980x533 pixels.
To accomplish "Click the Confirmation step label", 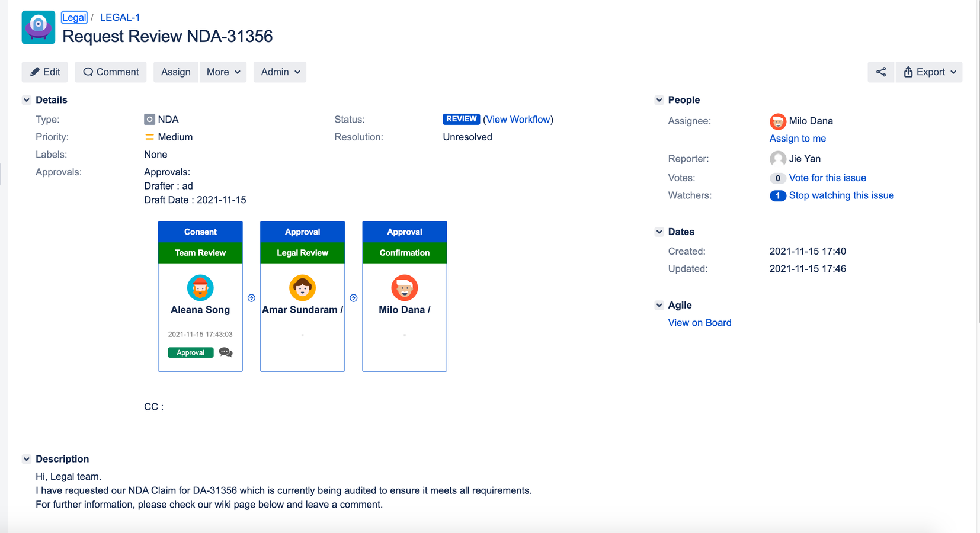I will [405, 253].
